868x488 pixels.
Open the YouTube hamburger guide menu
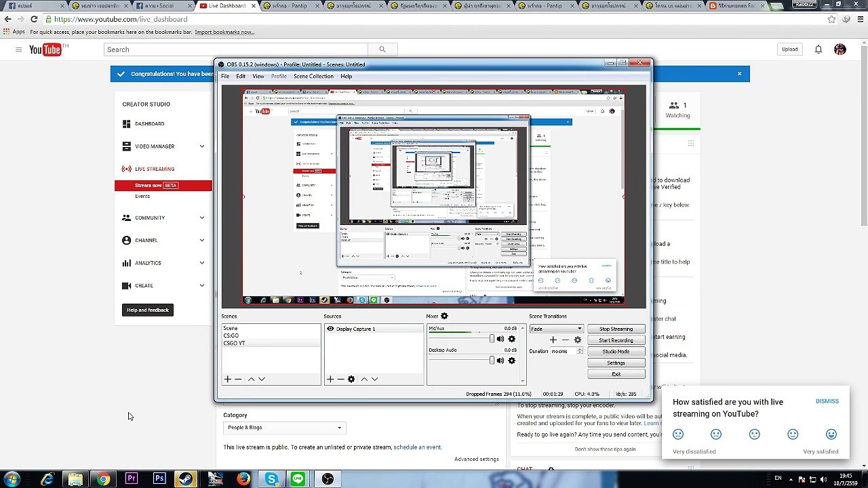(x=19, y=49)
